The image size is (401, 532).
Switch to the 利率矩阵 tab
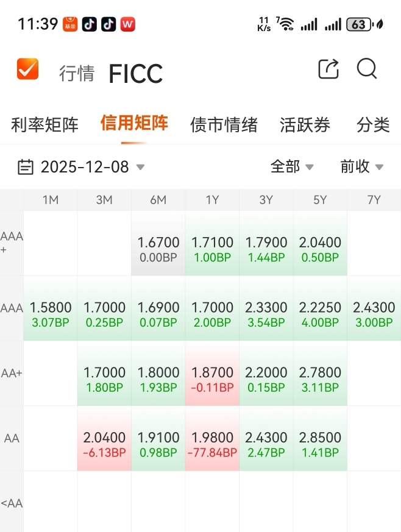coord(44,124)
